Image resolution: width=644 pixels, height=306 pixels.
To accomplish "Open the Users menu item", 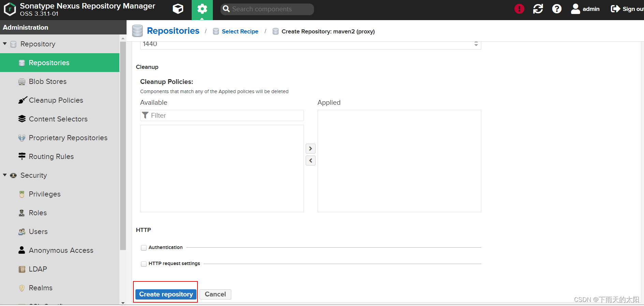I will (x=60, y=231).
